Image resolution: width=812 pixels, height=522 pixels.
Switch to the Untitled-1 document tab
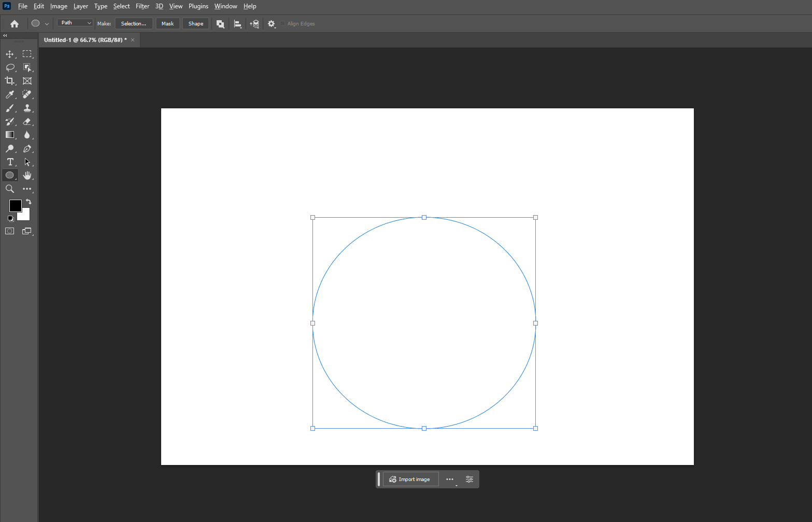click(x=85, y=40)
